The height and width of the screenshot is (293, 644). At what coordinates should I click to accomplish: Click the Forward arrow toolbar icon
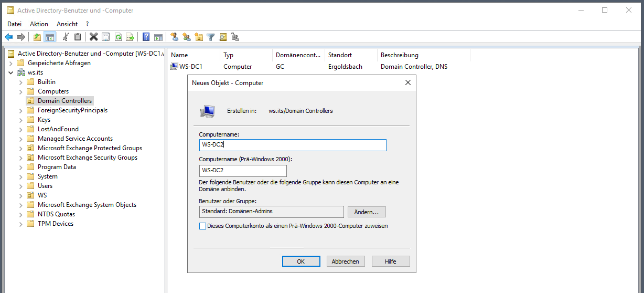21,37
